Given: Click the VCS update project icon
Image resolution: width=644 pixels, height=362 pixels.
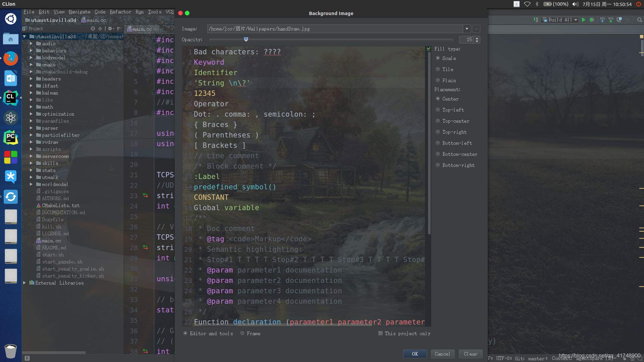Looking at the screenshot, I should click(602, 20).
